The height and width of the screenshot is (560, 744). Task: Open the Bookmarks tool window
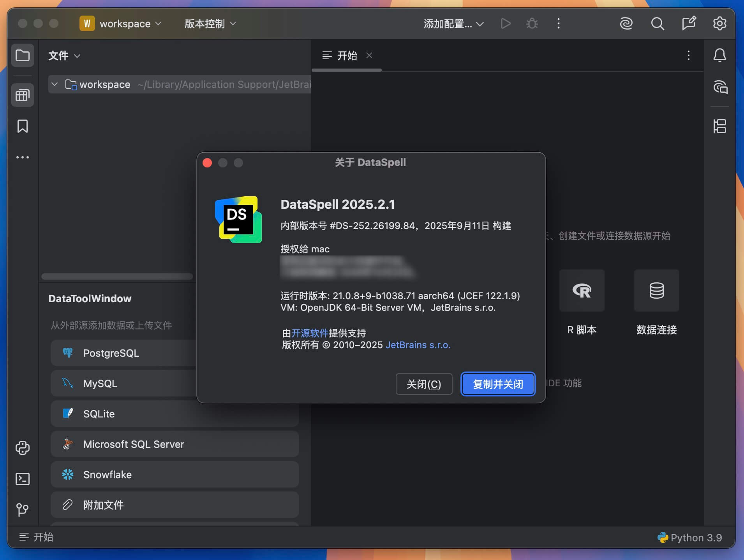22,126
